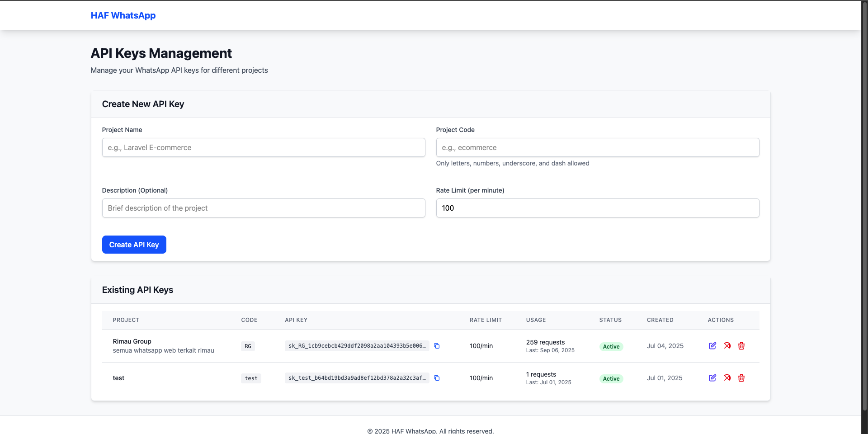Edit the test project API key
This screenshot has width=868, height=434.
(712, 378)
